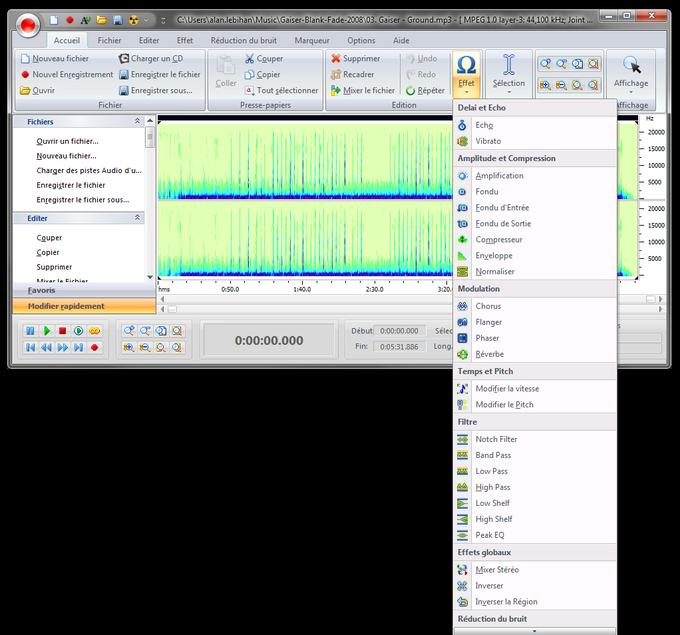
Task: Click the Fin time field
Action: (399, 347)
